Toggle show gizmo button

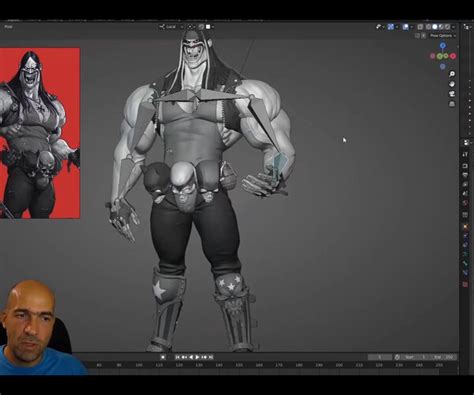[x=391, y=27]
